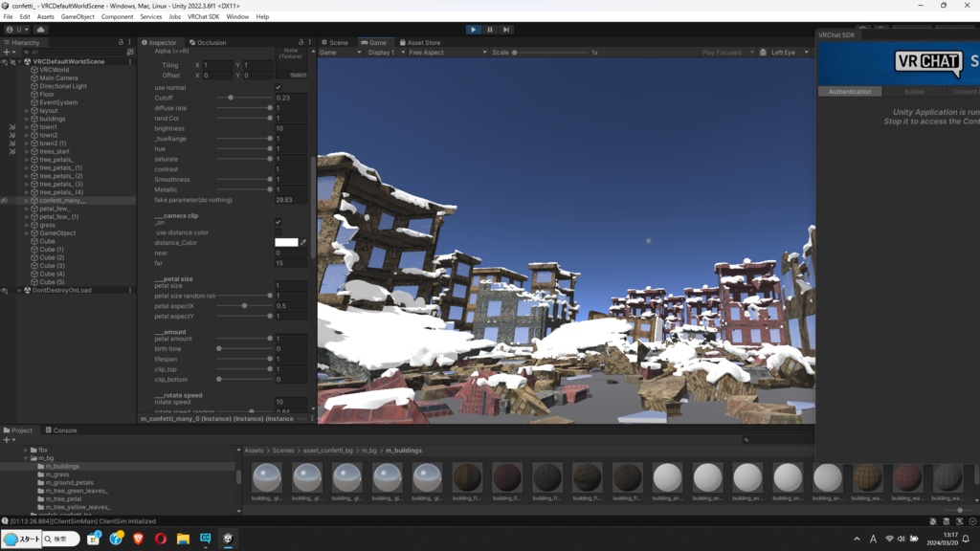Select Main Camera in Hierarchy
This screenshot has height=551, width=980.
pyautogui.click(x=58, y=78)
